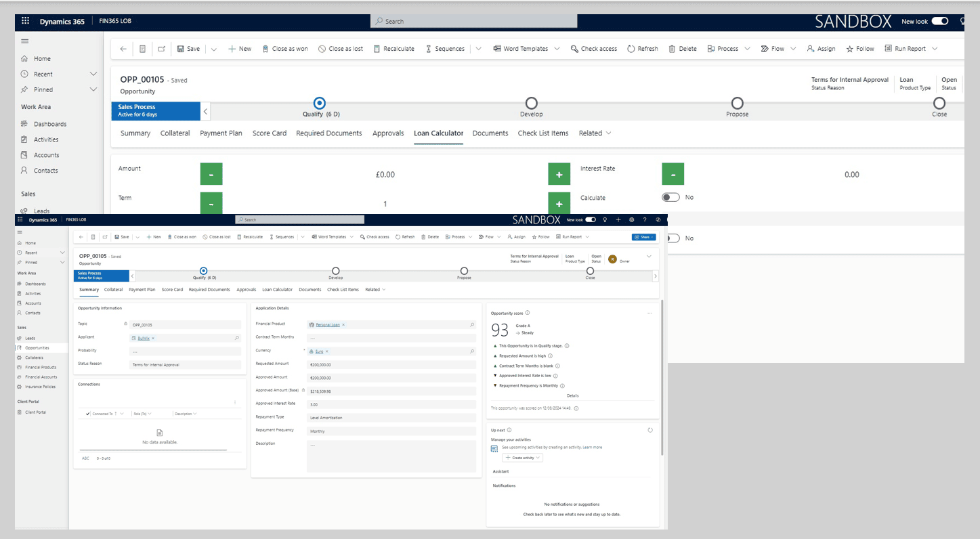Tick the select-all checkbox in the Connections grid
This screenshot has height=539, width=980.
88,413
